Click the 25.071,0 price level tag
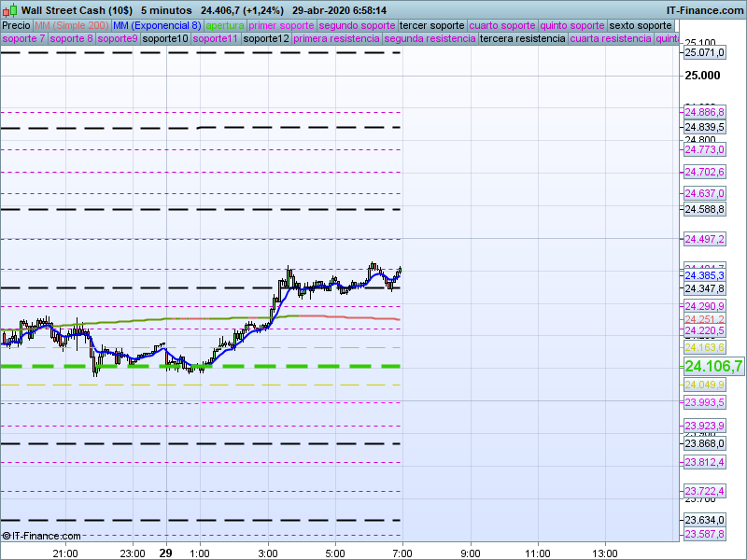The image size is (747, 560). [705, 53]
